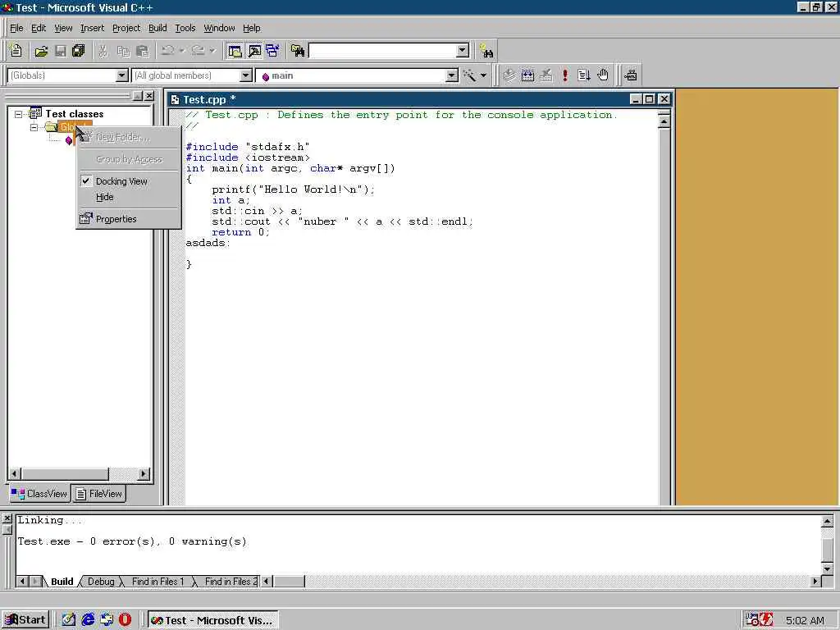Toggle the Docking View checked menu item
The width and height of the screenshot is (840, 630).
pos(129,181)
